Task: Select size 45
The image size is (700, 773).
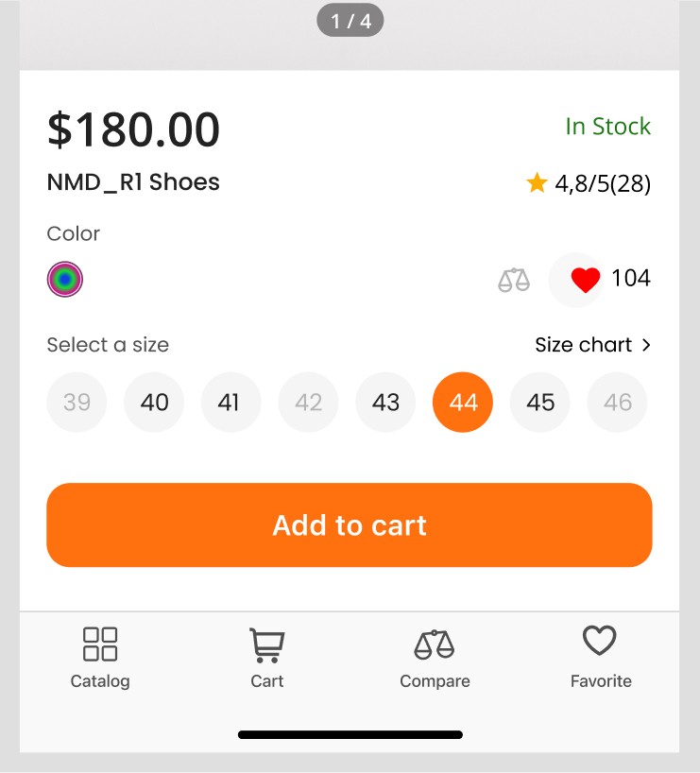Action: coord(539,403)
